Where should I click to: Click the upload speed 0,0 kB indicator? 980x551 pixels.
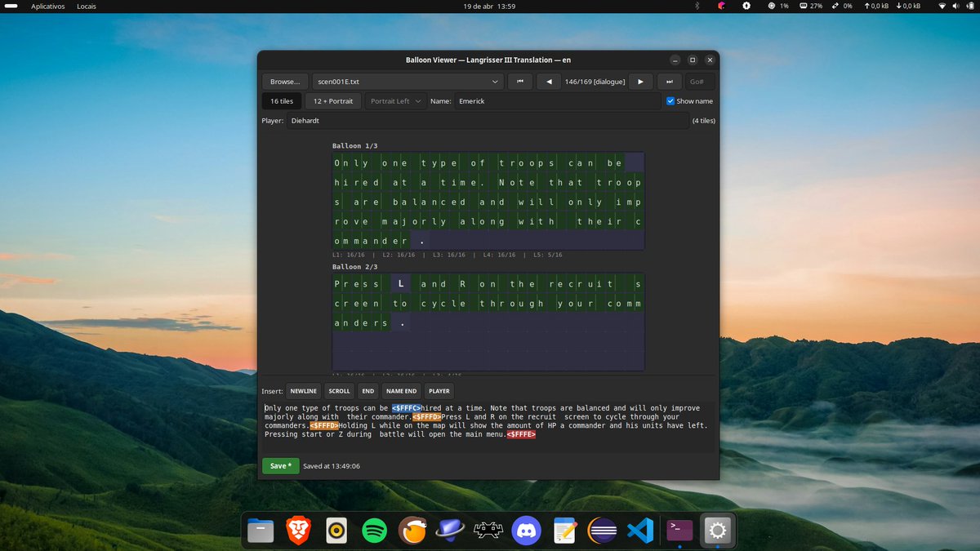pyautogui.click(x=875, y=6)
